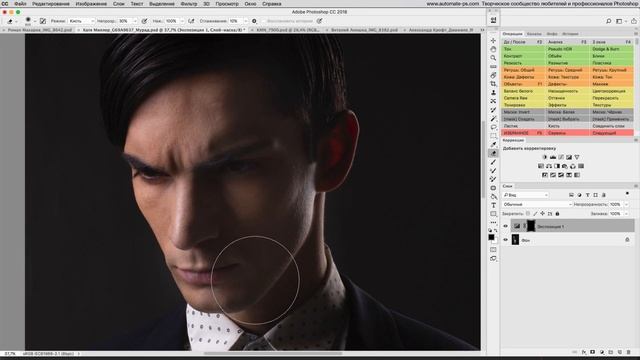
Task: Toggle Erase to History checkbox
Action: (264, 21)
